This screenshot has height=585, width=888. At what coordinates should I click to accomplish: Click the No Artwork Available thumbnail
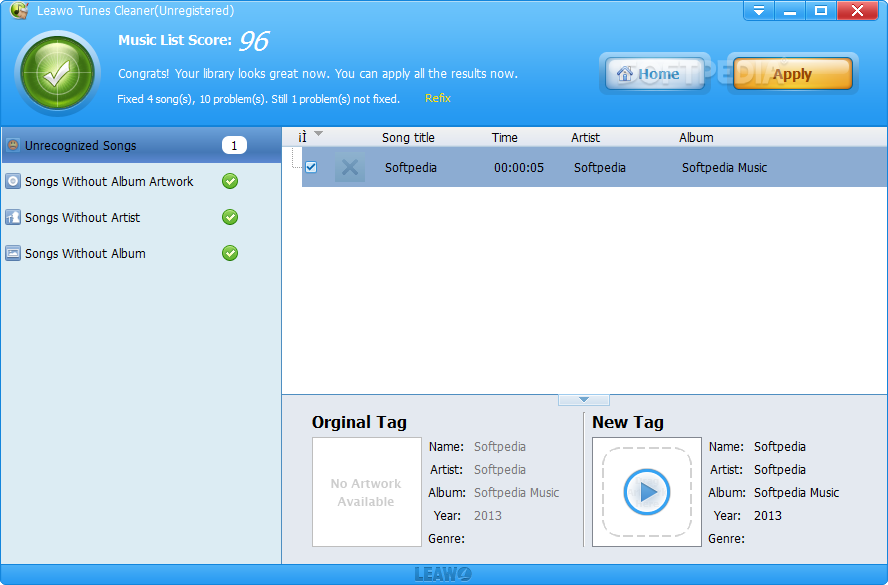pos(366,492)
